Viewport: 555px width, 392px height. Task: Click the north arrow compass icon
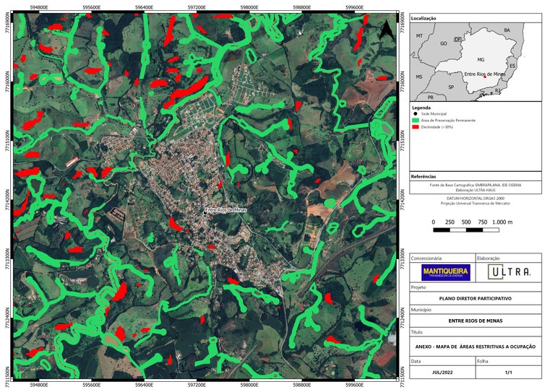pos(387,29)
